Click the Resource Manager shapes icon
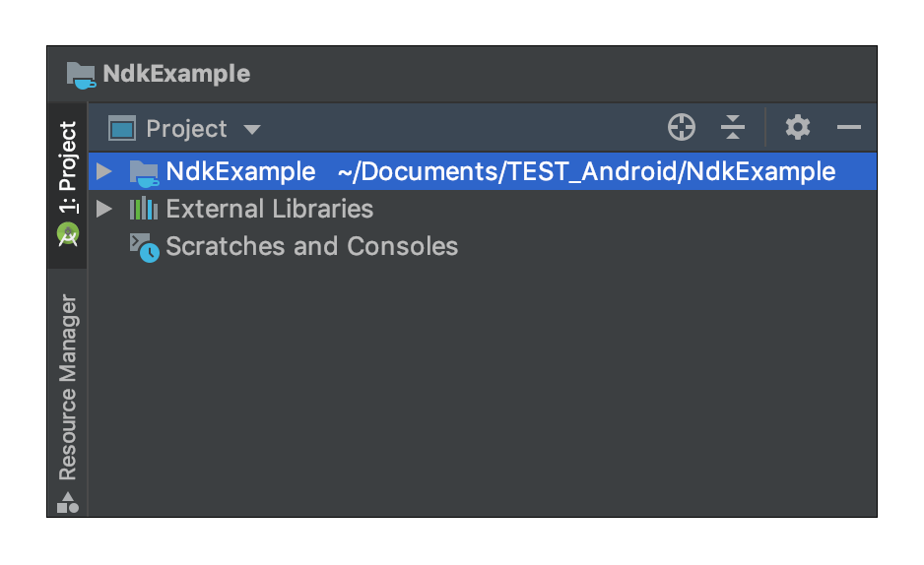The width and height of the screenshot is (924, 565). click(68, 503)
